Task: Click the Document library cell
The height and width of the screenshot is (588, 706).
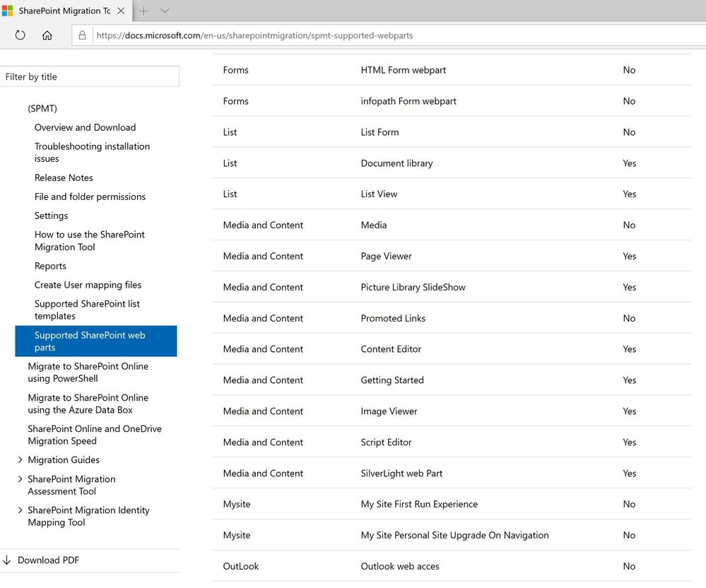Action: 396,163
